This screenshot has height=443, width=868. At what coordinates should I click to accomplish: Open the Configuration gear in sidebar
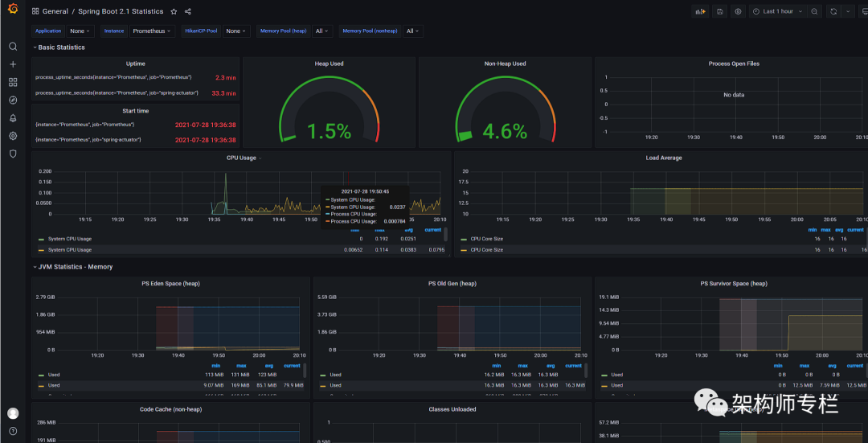[x=13, y=136]
